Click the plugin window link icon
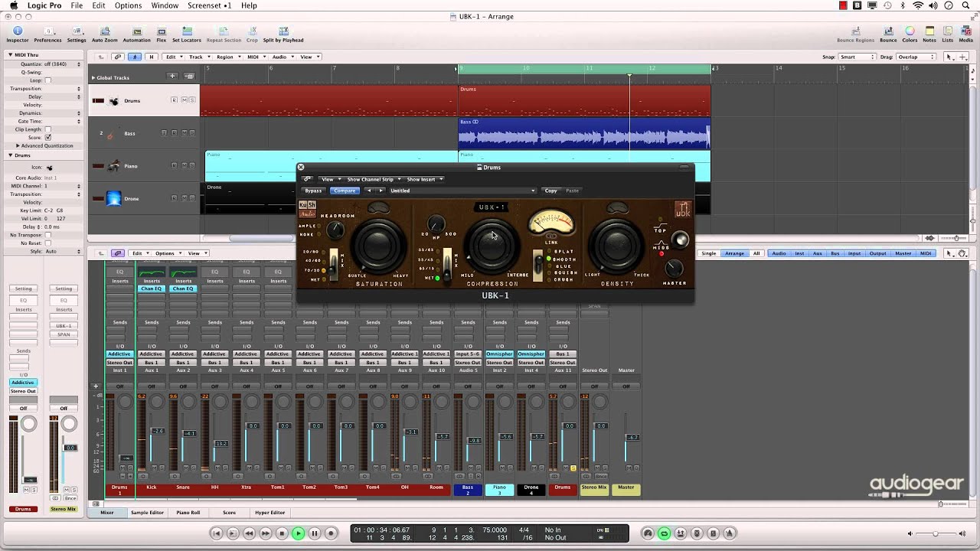This screenshot has height=551, width=980. coord(307,179)
